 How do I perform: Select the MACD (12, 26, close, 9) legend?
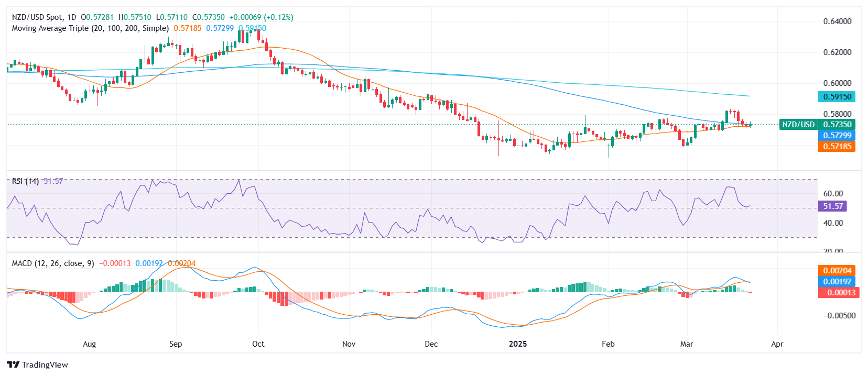(53, 263)
